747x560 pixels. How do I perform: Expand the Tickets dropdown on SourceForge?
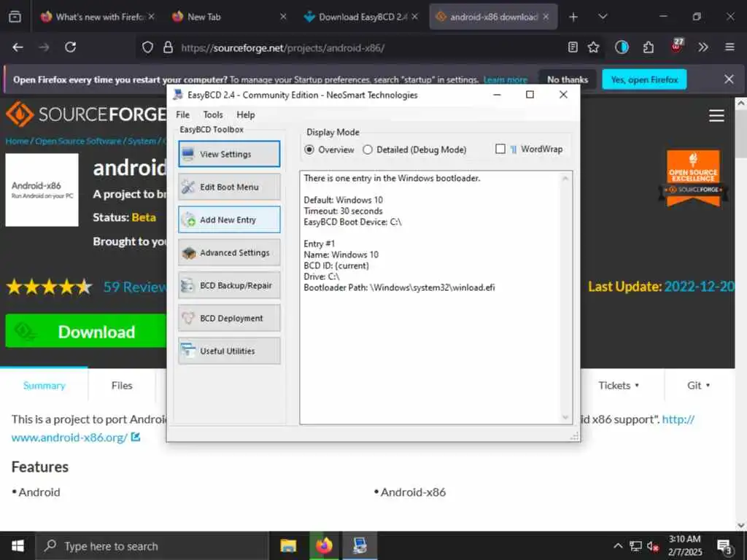tap(619, 385)
